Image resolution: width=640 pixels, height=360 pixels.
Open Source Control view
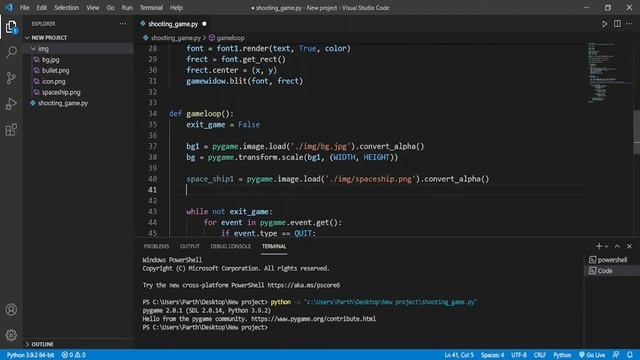(11, 78)
